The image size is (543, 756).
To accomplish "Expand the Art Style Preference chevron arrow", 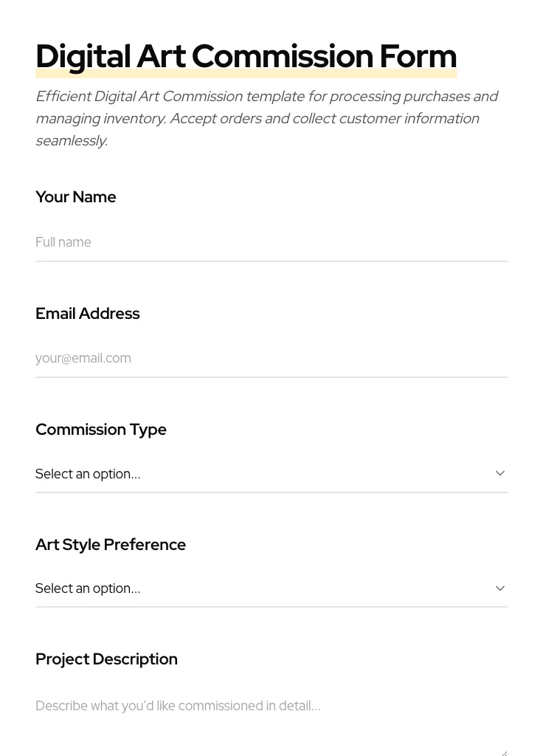I will [499, 588].
